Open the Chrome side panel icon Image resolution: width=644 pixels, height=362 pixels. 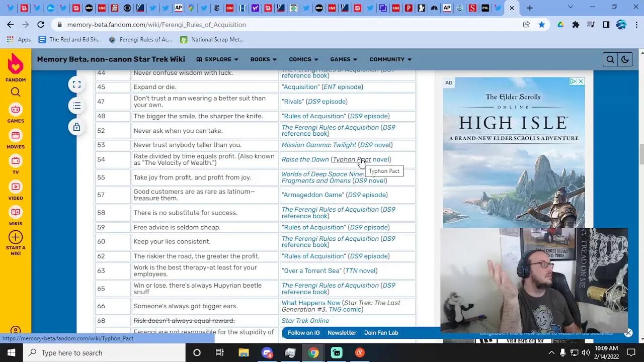click(x=606, y=24)
